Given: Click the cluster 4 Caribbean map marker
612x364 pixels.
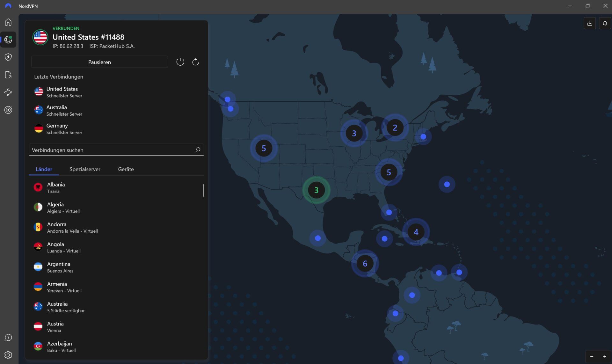Looking at the screenshot, I should (x=416, y=232).
